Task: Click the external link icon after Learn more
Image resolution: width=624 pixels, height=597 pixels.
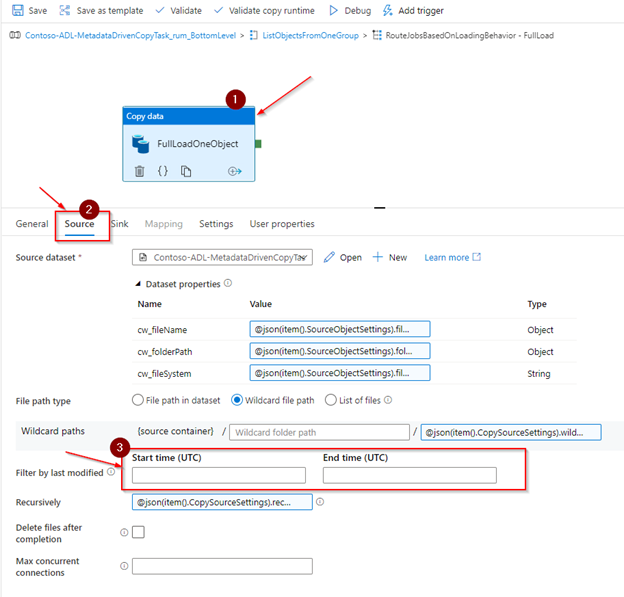Action: click(476, 257)
